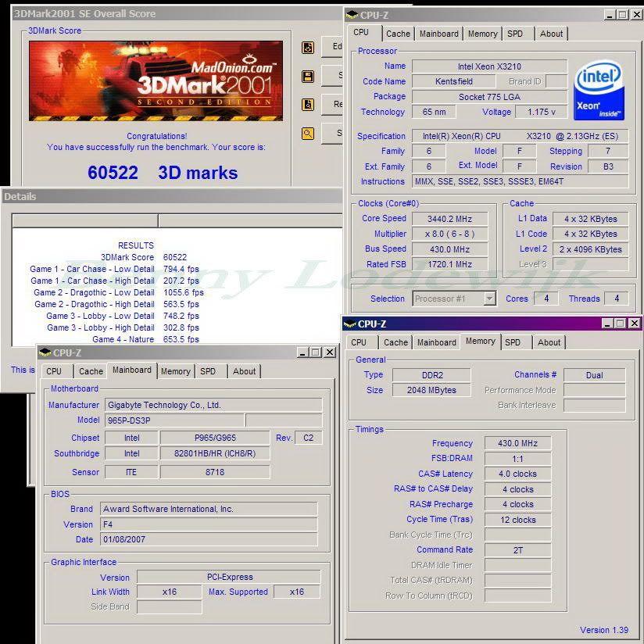Click the southbridge value '82801HB/HR (ICH8/R)'
The height and width of the screenshot is (644, 644).
click(215, 453)
